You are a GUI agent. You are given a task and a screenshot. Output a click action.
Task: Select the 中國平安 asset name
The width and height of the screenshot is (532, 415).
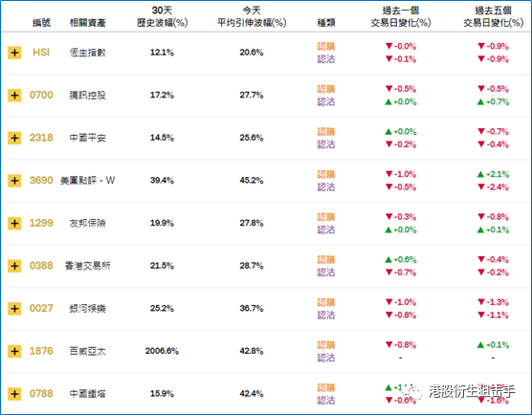click(87, 138)
